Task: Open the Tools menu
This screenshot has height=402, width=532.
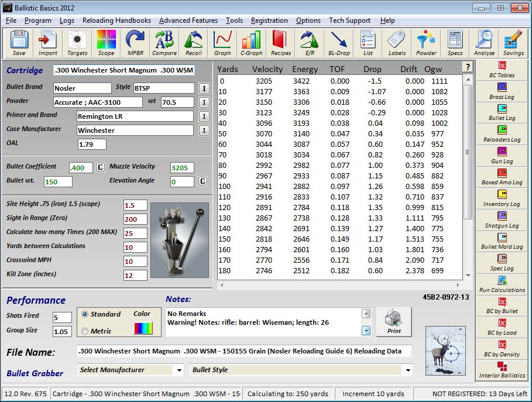Action: (x=235, y=20)
